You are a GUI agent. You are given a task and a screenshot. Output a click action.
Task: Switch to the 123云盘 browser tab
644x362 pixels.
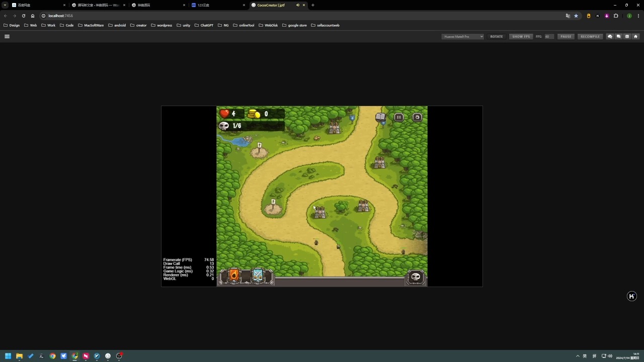tap(218, 5)
